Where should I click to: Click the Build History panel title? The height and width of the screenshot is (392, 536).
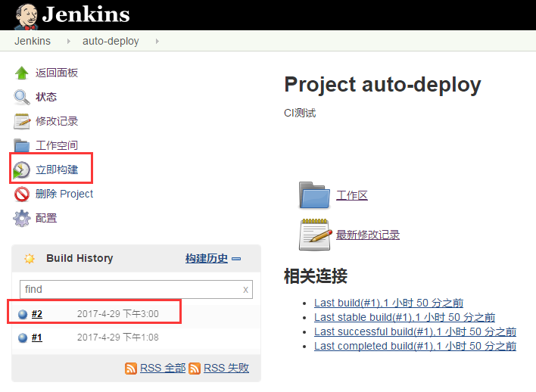click(79, 258)
